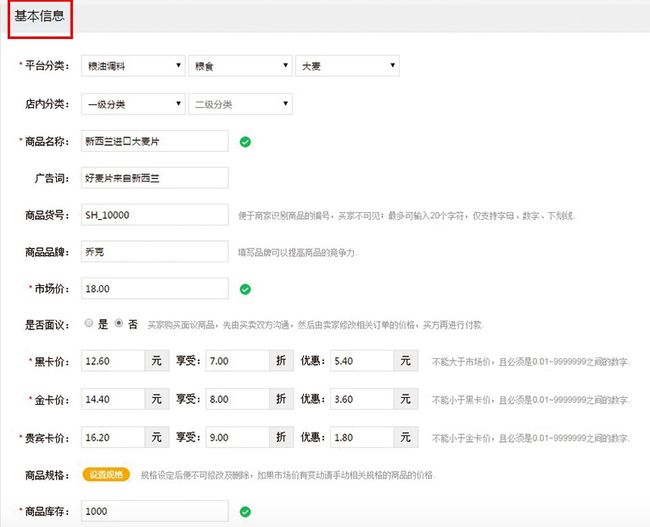Click the 广告词 input field
Screen dimensions: 650x527
coord(155,178)
